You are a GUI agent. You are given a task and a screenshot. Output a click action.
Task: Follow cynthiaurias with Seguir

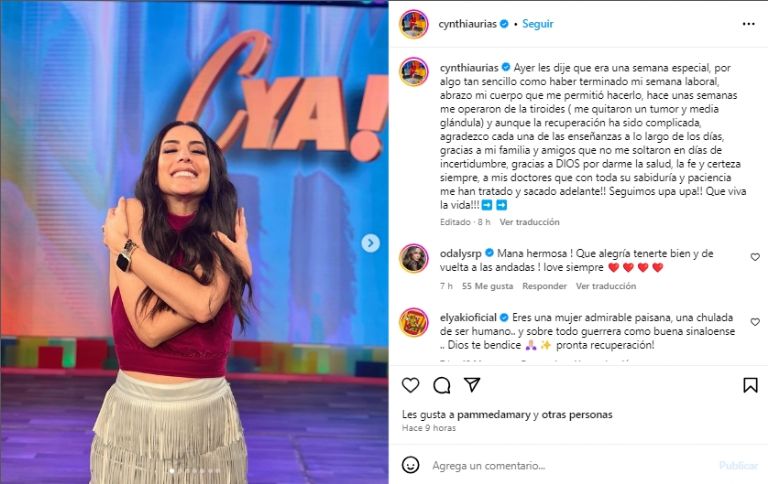tap(537, 24)
